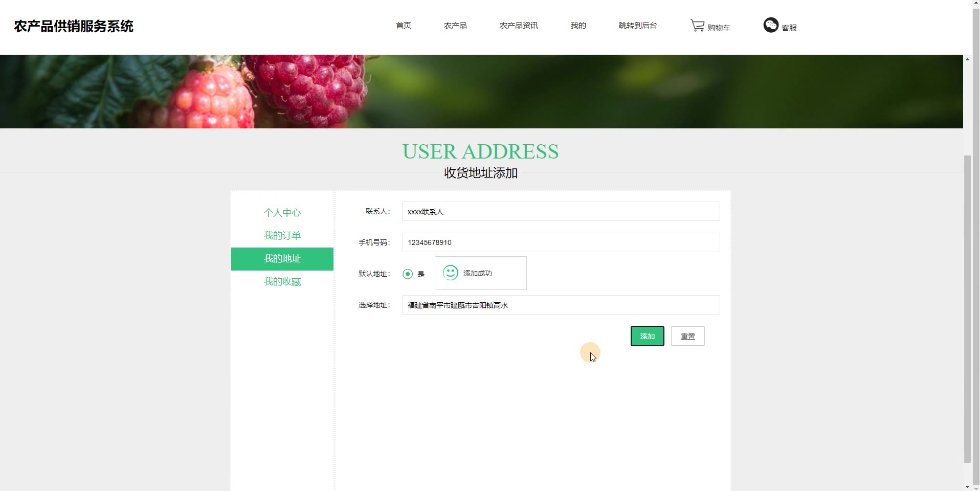Click the 手机号码 input field
The height and width of the screenshot is (491, 980).
click(x=561, y=242)
